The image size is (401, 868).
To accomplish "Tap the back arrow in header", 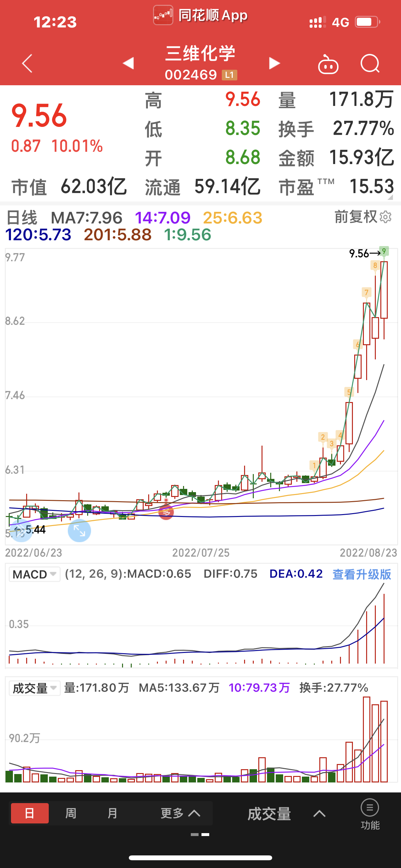I will pyautogui.click(x=27, y=63).
